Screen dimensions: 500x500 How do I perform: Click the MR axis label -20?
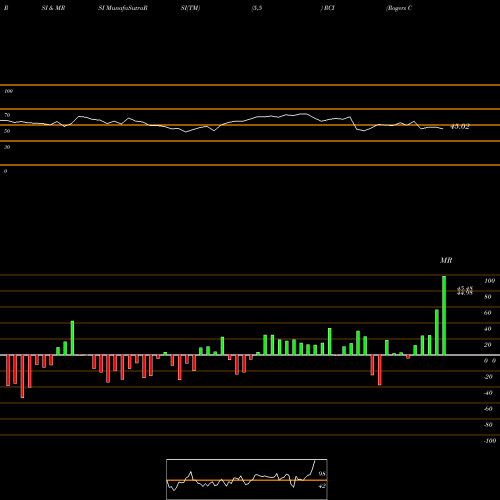(x=488, y=377)
